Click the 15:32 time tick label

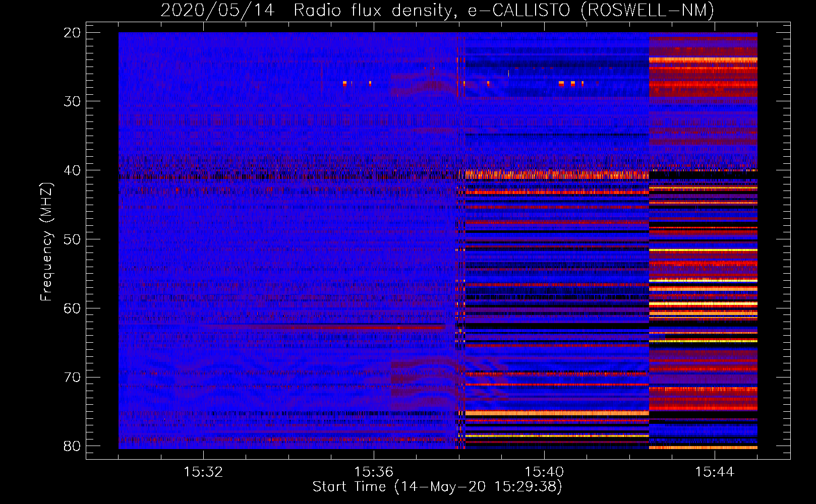coord(203,472)
